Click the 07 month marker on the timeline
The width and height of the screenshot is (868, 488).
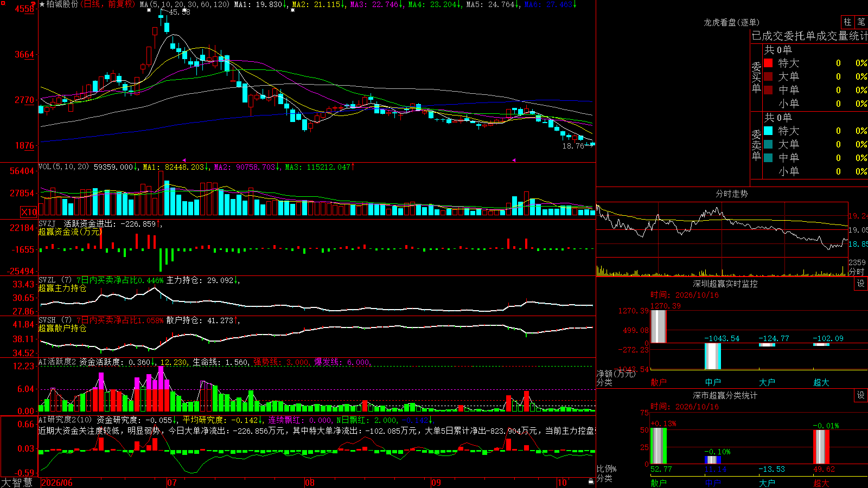(x=172, y=483)
